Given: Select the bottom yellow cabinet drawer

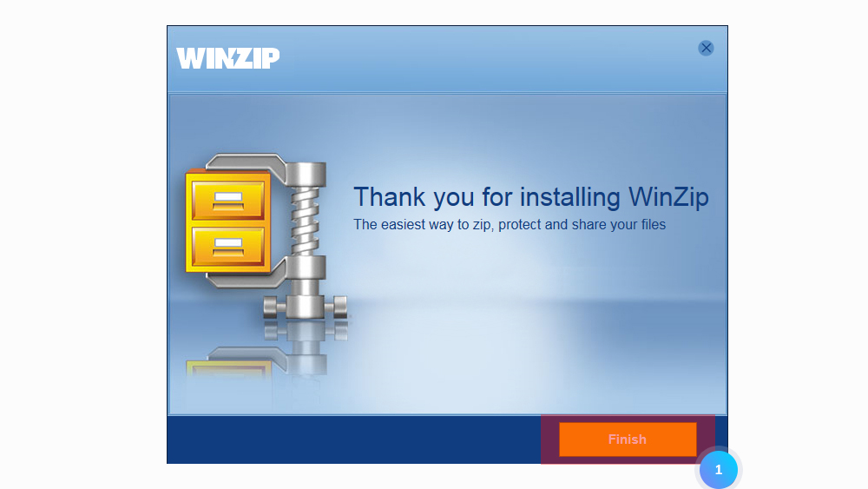Looking at the screenshot, I should click(x=228, y=247).
